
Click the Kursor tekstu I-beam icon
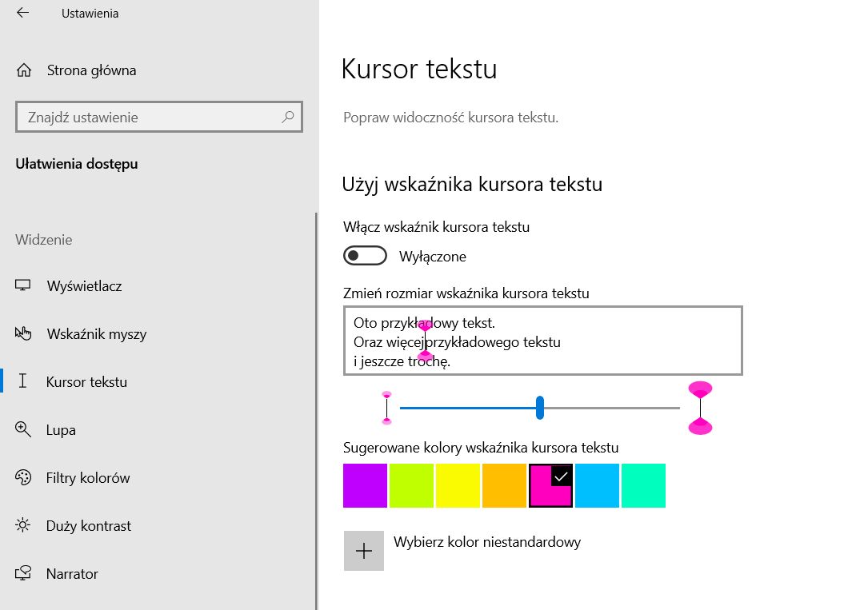(x=22, y=381)
